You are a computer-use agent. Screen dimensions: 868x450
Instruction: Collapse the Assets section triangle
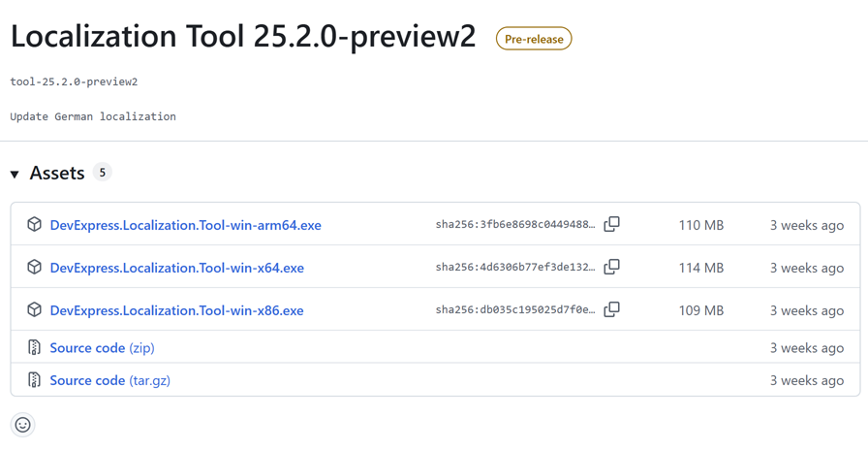point(15,175)
